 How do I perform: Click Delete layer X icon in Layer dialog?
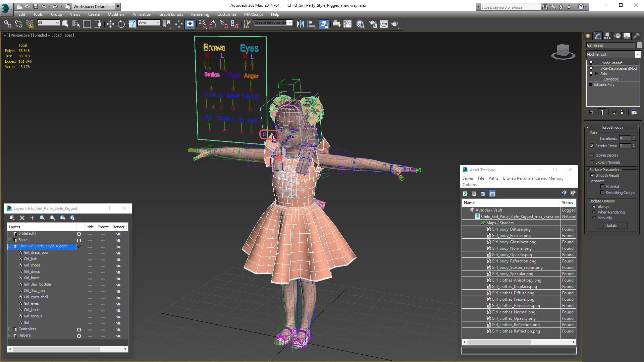coord(22,218)
